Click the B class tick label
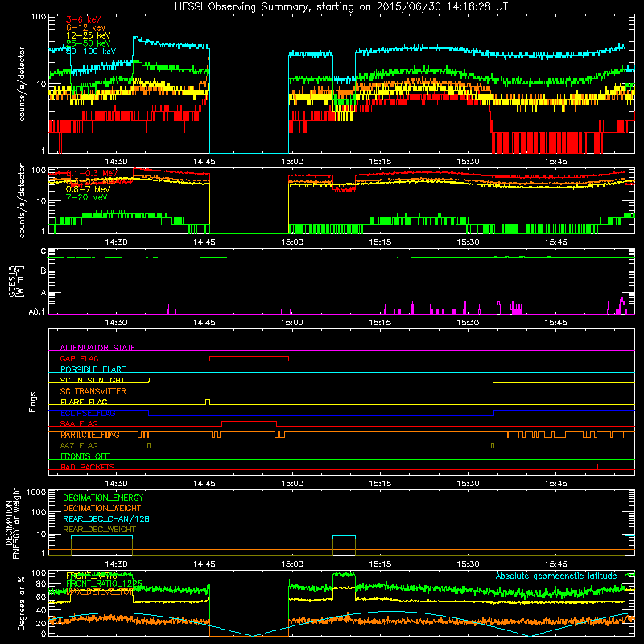The width and height of the screenshot is (644, 644). (x=43, y=271)
